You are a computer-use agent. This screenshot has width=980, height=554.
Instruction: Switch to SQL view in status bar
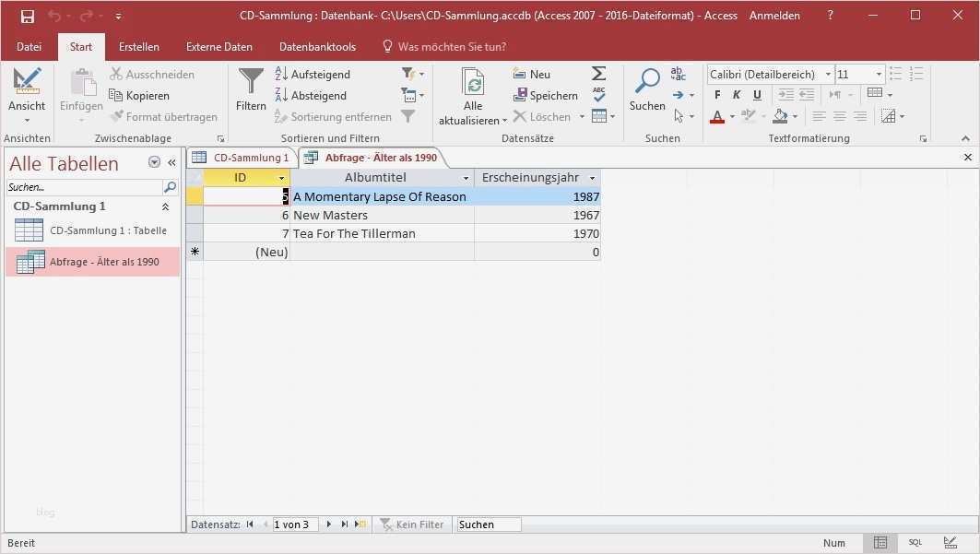915,542
